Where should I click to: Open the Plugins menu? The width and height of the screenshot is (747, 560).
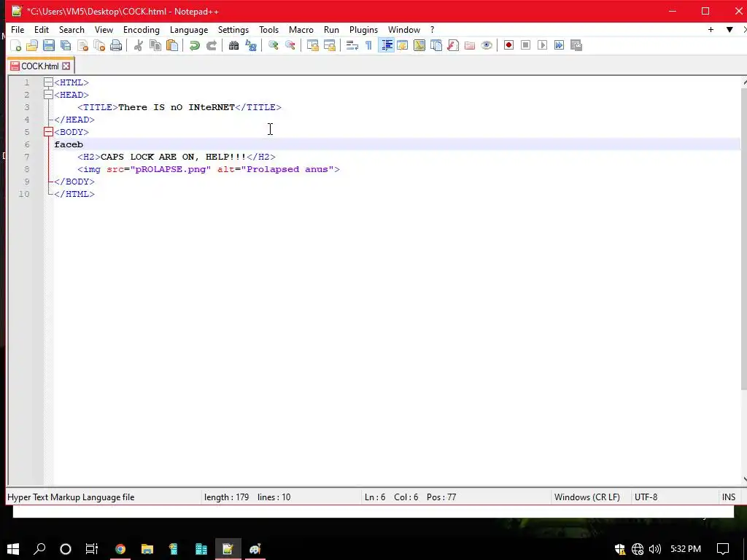tap(363, 29)
